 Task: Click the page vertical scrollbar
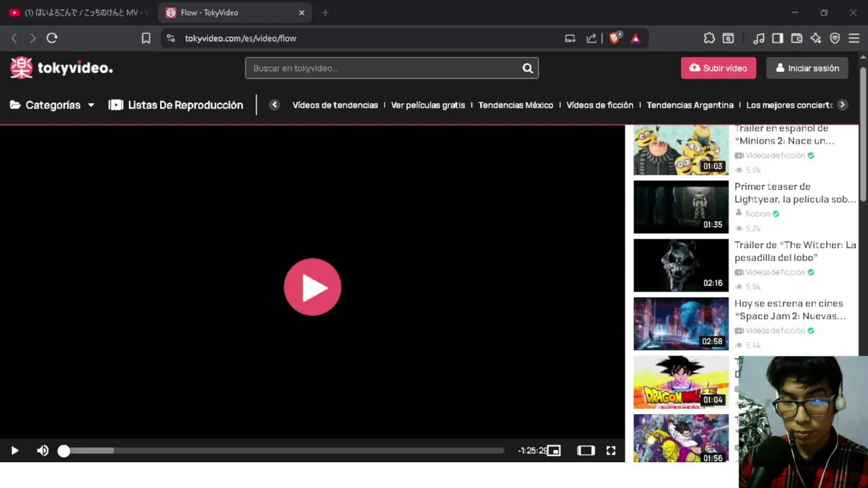click(x=863, y=134)
